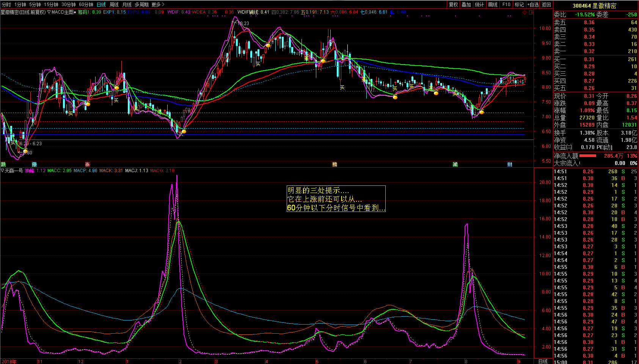Click the red 净流入额 bar
639x364 pixels.
(x=588, y=156)
